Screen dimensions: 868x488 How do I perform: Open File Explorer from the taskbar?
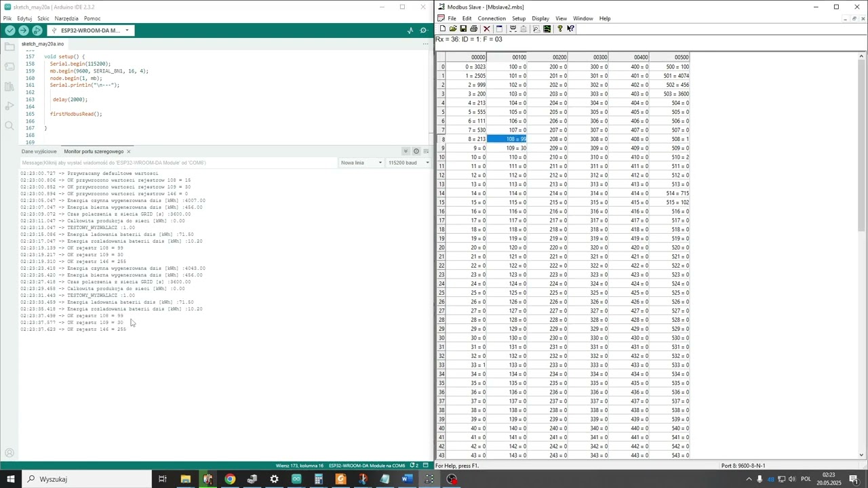point(185,479)
